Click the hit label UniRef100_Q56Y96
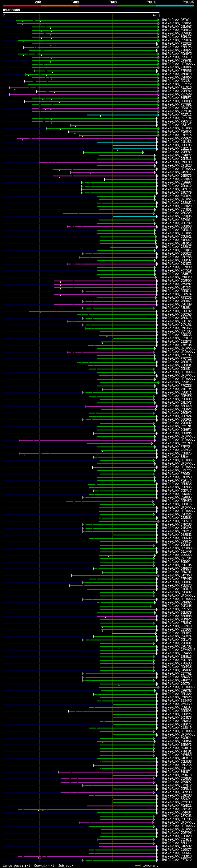 (x=177, y=833)
